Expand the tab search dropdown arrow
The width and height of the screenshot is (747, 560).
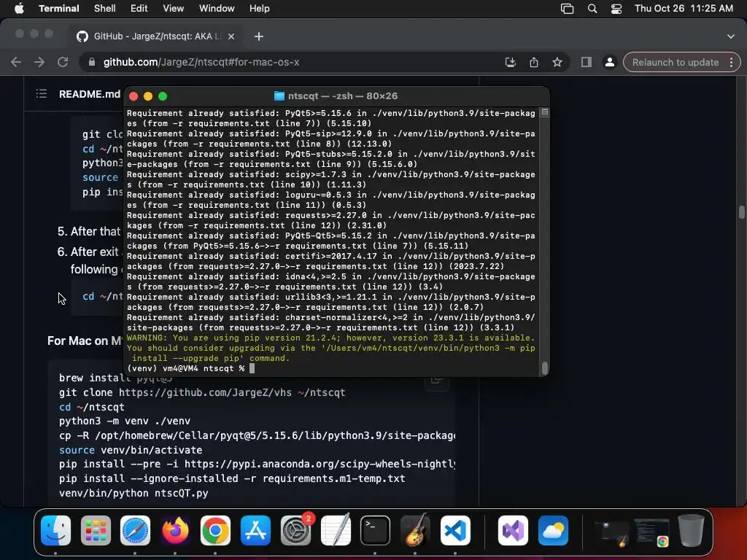(731, 36)
